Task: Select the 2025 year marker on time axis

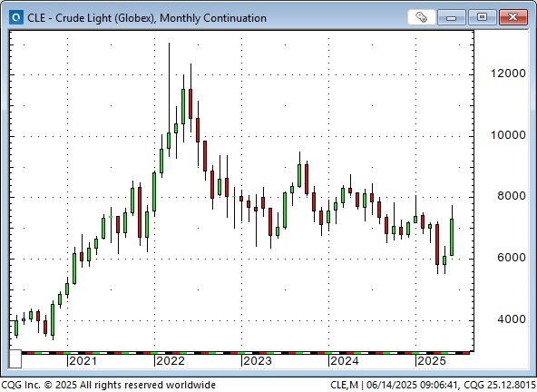Action: (x=432, y=361)
